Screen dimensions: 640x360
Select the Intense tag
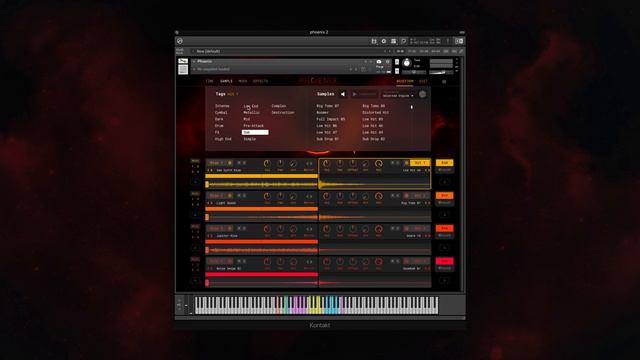[x=222, y=106]
